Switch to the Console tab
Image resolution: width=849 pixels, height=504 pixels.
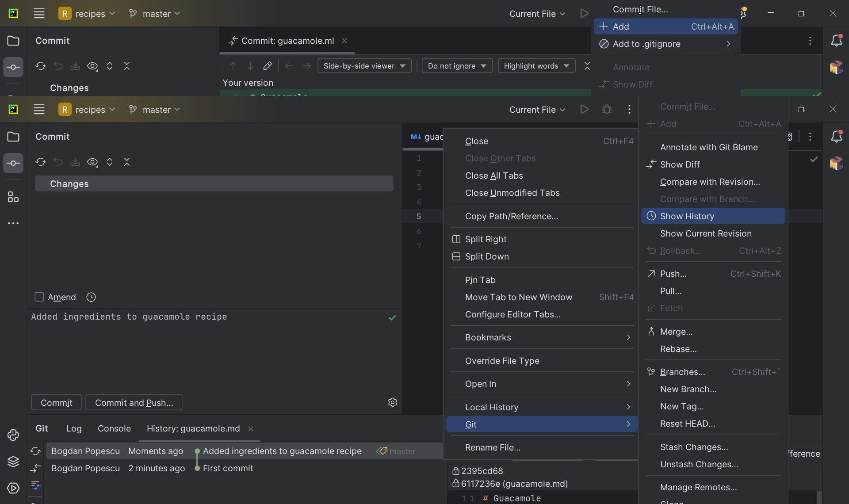114,428
